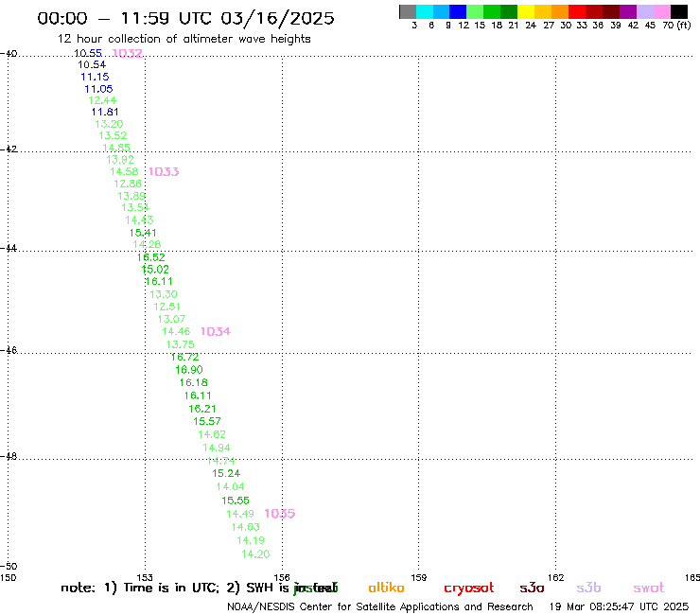Pick the purple swatch in the color scale
This screenshot has height=615, width=700.
pyautogui.click(x=628, y=11)
